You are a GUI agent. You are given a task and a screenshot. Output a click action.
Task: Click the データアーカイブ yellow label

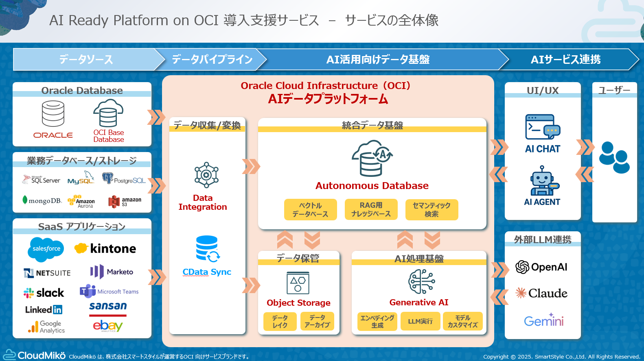(x=317, y=321)
